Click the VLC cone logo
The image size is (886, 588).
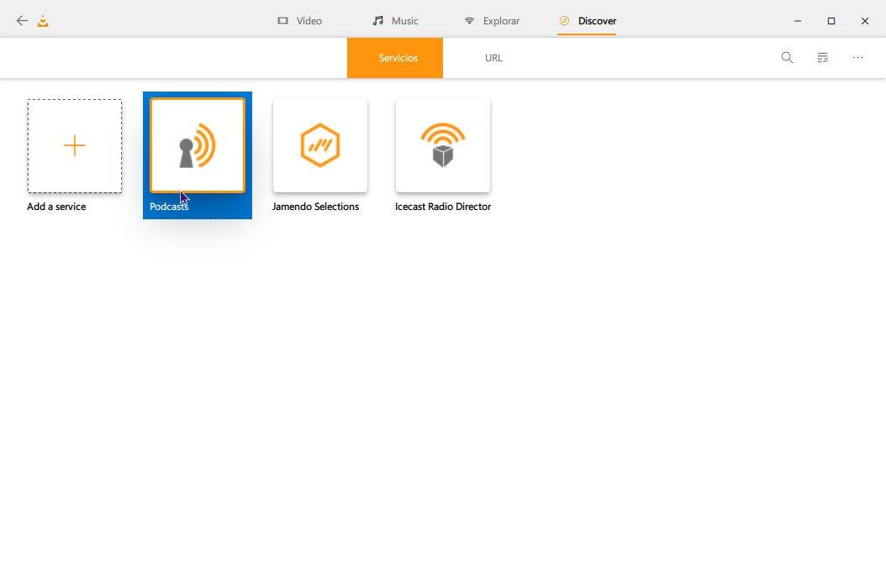tap(43, 21)
